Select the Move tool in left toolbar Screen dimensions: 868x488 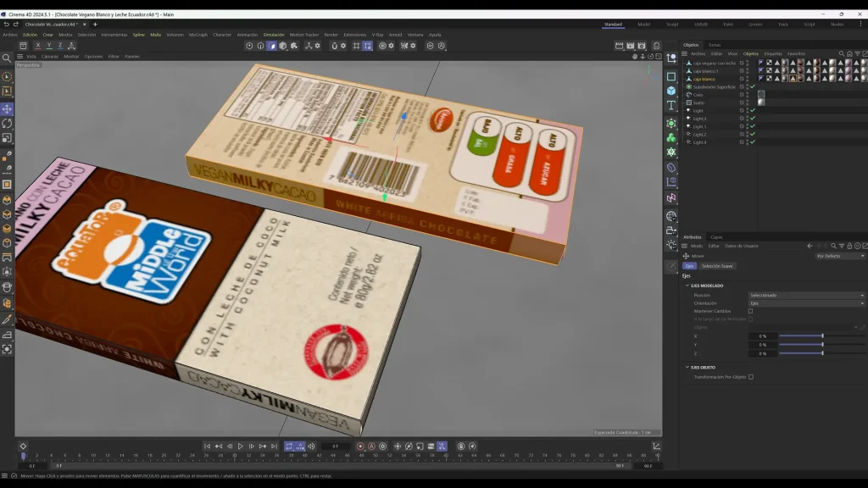pyautogui.click(x=7, y=109)
